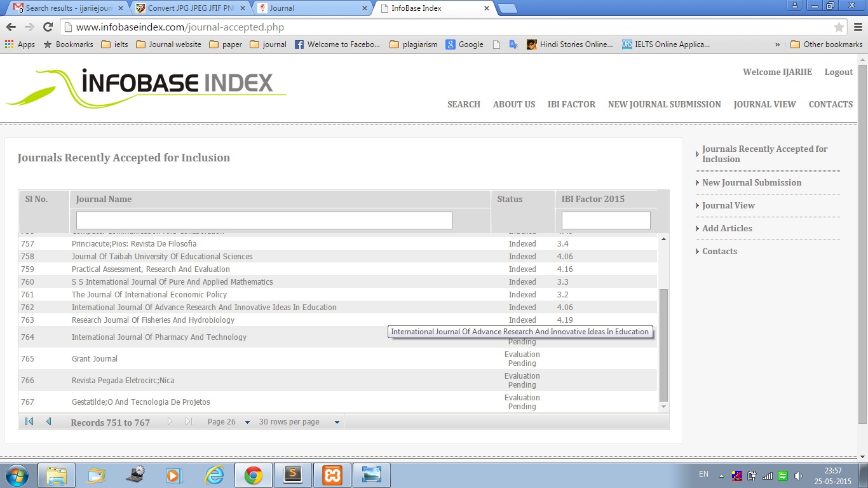Open the Other bookmarks folder

click(827, 44)
